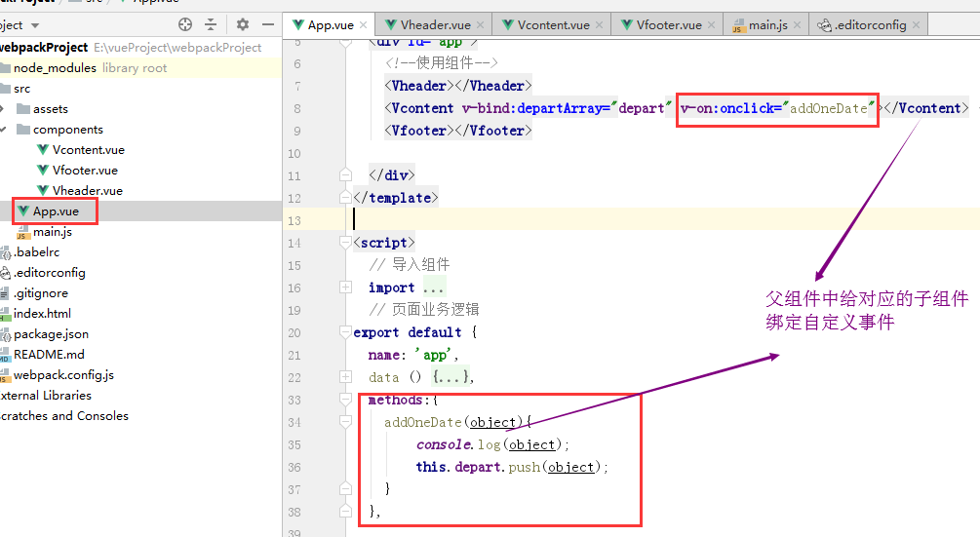Click the Vue icon of Vcontent.vue tree item
This screenshot has width=980, height=537.
(x=43, y=150)
